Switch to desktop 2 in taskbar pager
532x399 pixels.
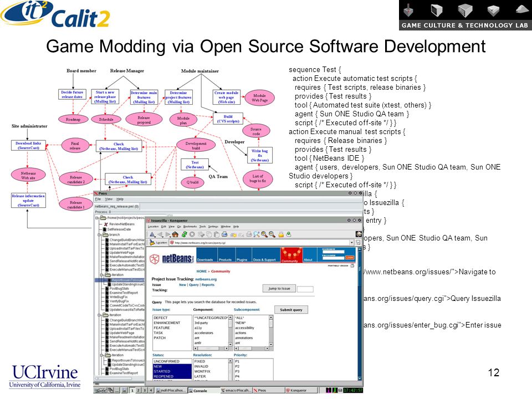coord(138,391)
